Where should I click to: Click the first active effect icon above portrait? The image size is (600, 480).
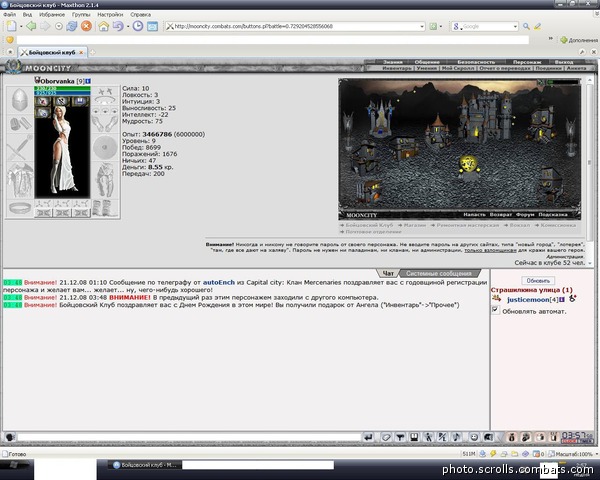click(43, 101)
